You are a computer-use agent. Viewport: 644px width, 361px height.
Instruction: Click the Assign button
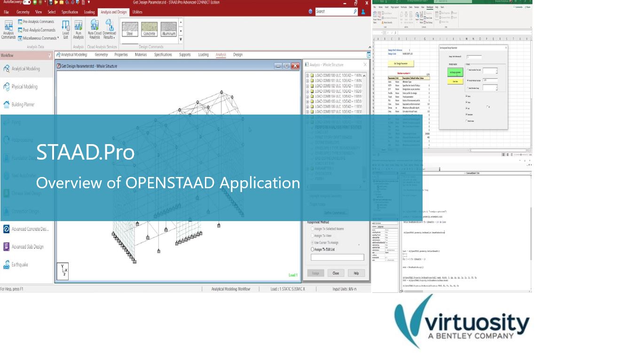(315, 273)
